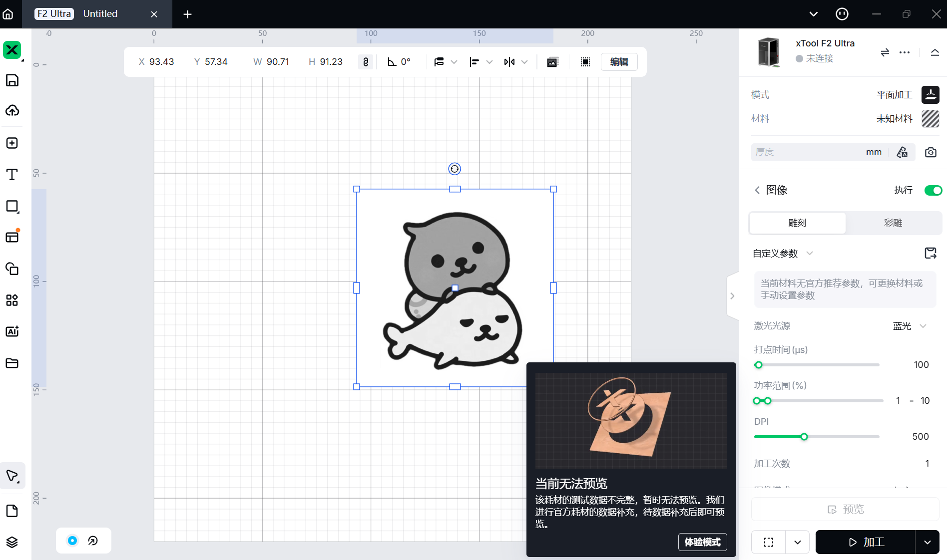Viewport: 947px width, 560px height.
Task: Open the Layers panel icon
Action: point(12,542)
